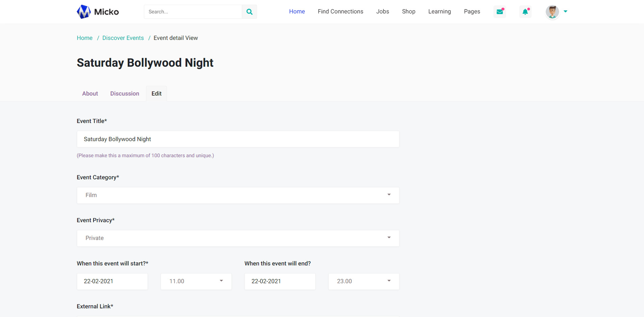
Task: Switch to the About tab
Action: (x=90, y=94)
